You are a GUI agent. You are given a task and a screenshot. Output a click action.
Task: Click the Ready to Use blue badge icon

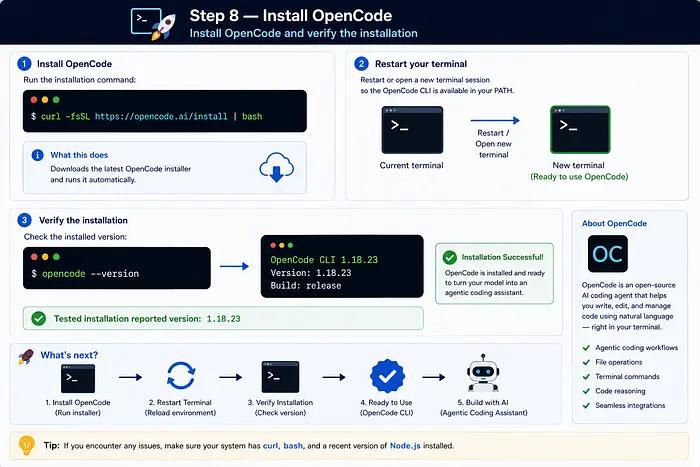coord(387,376)
